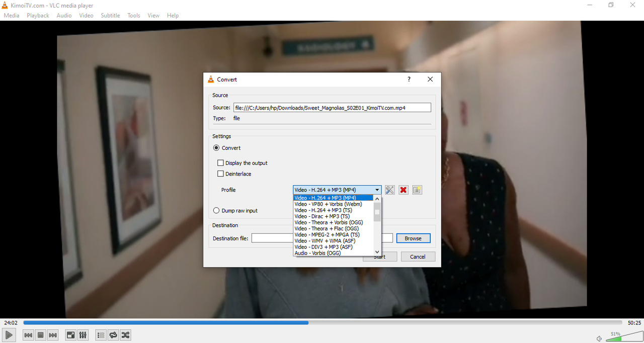Click the Play button in VLC controls

pyautogui.click(x=9, y=335)
